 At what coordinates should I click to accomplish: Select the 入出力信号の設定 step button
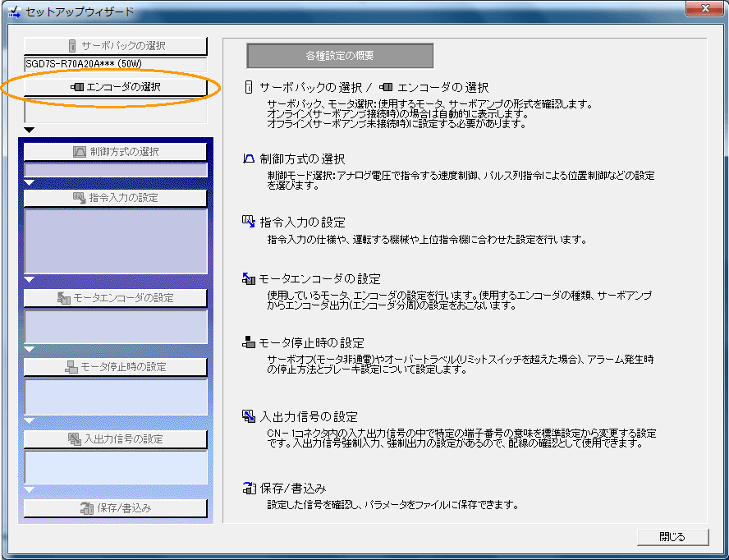tap(116, 439)
